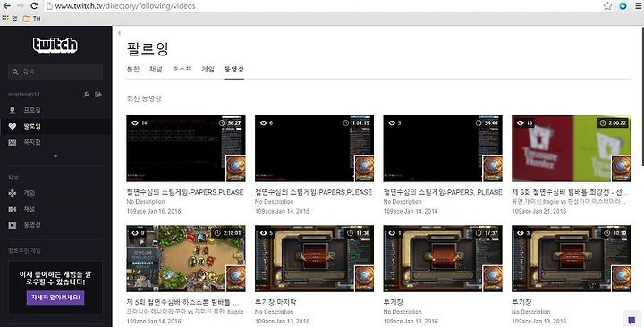Open the Chrome hamburger menu

(639, 5)
